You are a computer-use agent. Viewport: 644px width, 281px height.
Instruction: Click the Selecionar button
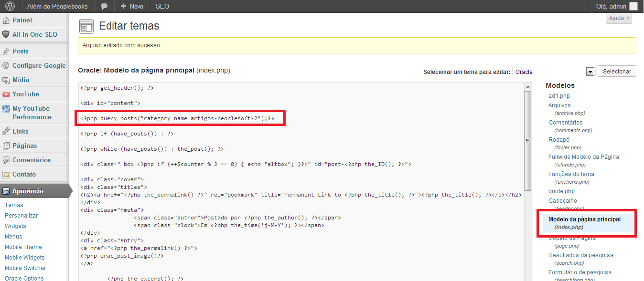(617, 71)
